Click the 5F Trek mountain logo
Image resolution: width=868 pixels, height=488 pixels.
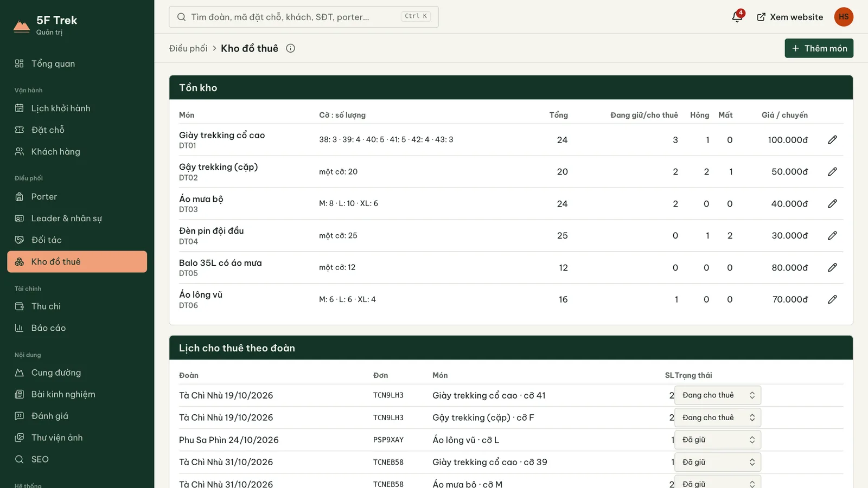tap(22, 26)
